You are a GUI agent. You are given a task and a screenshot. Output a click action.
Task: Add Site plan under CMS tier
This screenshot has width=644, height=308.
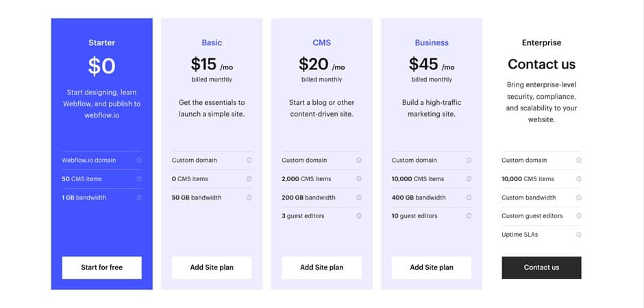click(x=321, y=268)
